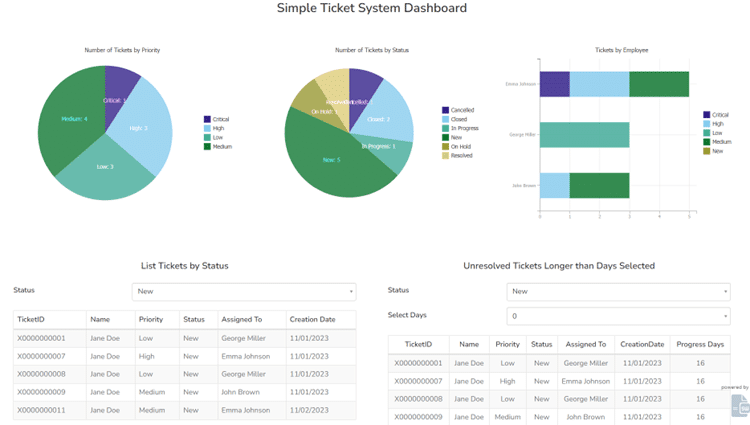Click Priority column header in left table
This screenshot has width=750, height=425.
coord(151,320)
